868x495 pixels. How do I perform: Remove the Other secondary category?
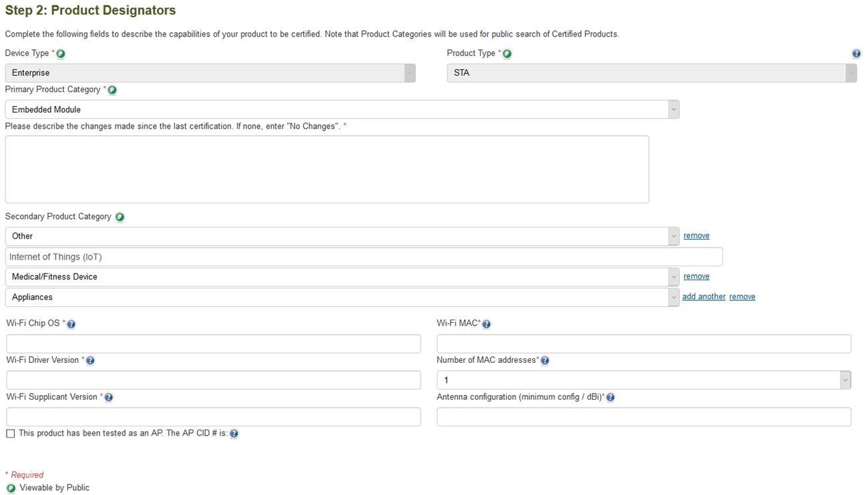696,235
